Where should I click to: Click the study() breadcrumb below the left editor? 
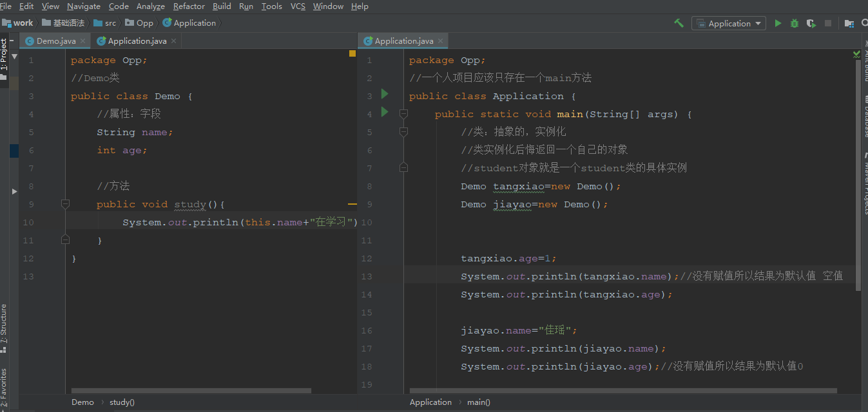[122, 402]
